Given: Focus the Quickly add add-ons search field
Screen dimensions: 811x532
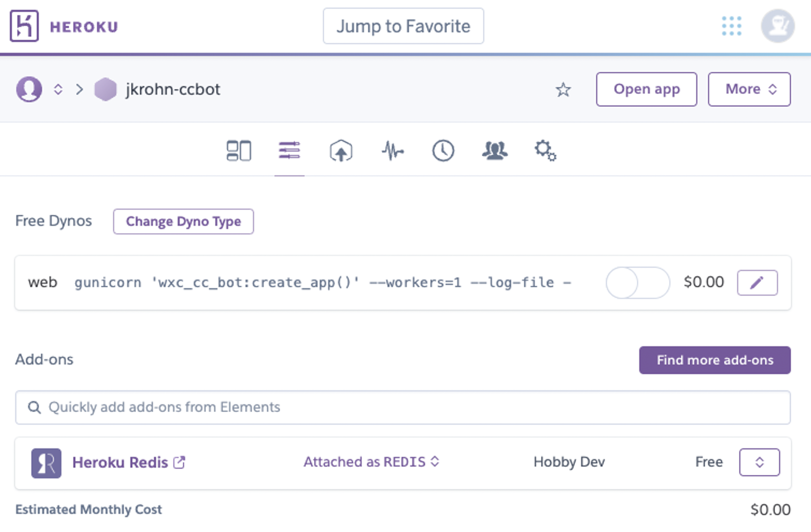Looking at the screenshot, I should [403, 408].
